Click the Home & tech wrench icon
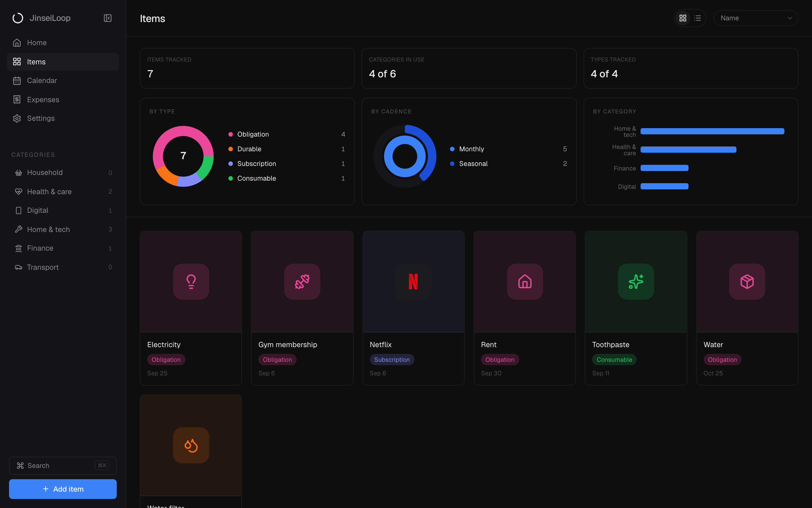This screenshot has height=508, width=812. (18, 229)
